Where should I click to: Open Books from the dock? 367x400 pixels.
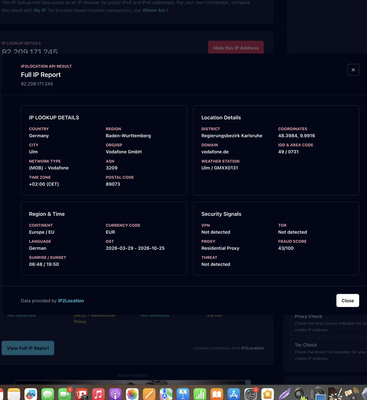tap(217, 394)
